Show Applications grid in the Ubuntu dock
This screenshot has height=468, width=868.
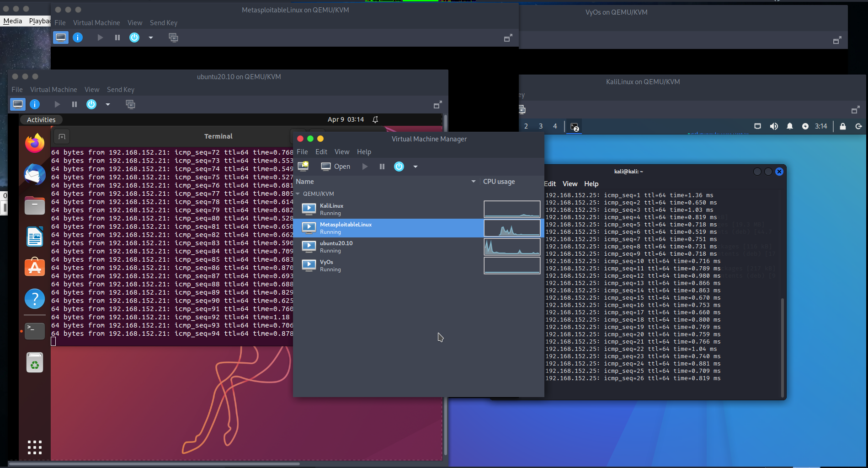click(x=35, y=447)
